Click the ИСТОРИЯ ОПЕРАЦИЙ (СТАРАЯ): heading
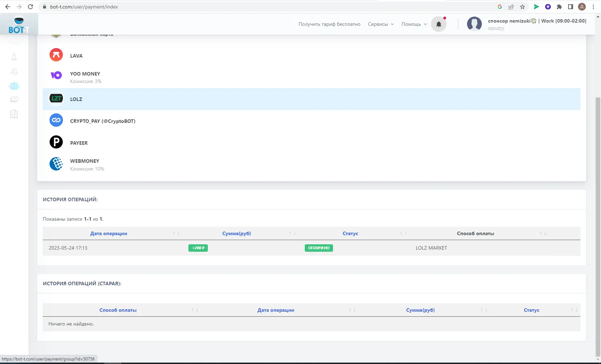Screen dimensions: 601x364 [x=82, y=284]
